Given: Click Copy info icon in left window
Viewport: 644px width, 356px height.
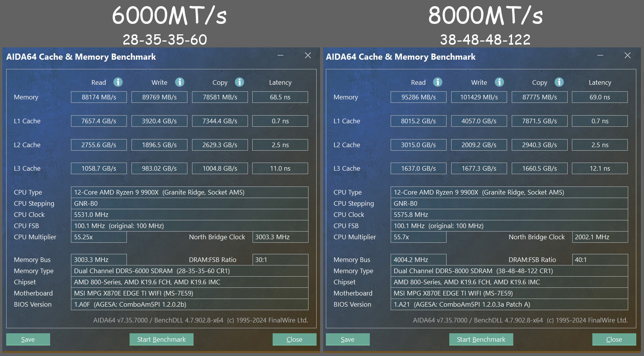Looking at the screenshot, I should [x=239, y=82].
